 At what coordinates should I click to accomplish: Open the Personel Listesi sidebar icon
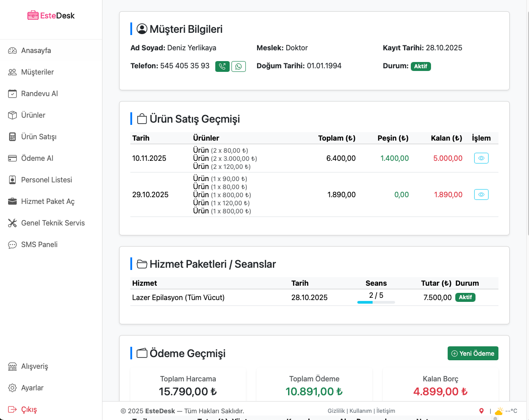(13, 180)
